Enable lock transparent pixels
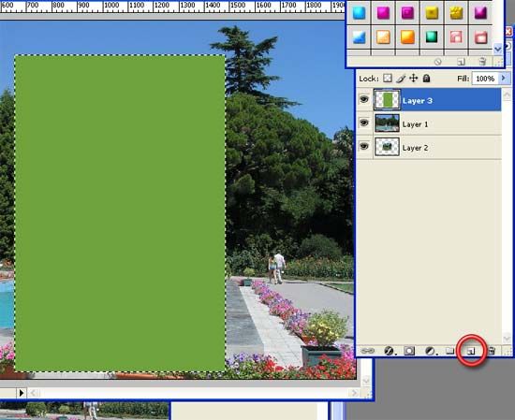Viewport: 515px width, 420px height. click(388, 78)
